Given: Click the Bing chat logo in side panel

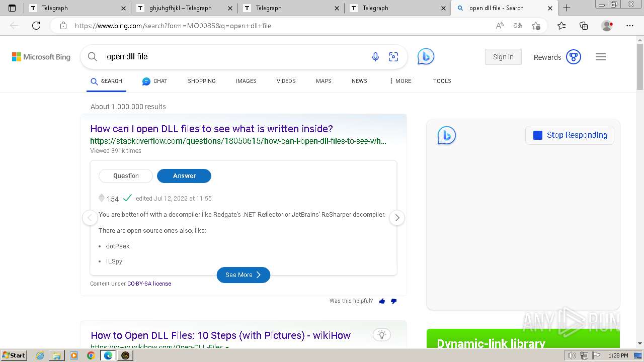Looking at the screenshot, I should coord(447,135).
